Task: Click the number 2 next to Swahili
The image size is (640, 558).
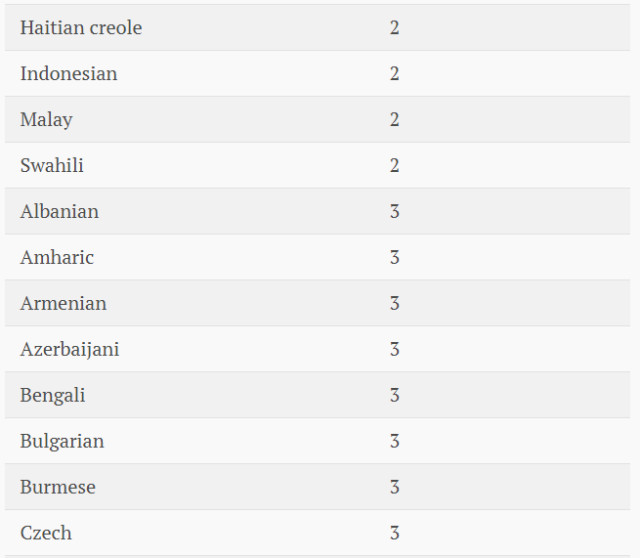Action: (x=395, y=166)
